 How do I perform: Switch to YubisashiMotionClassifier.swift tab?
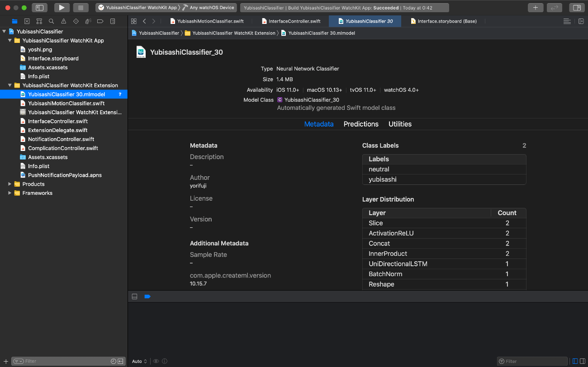tap(207, 21)
